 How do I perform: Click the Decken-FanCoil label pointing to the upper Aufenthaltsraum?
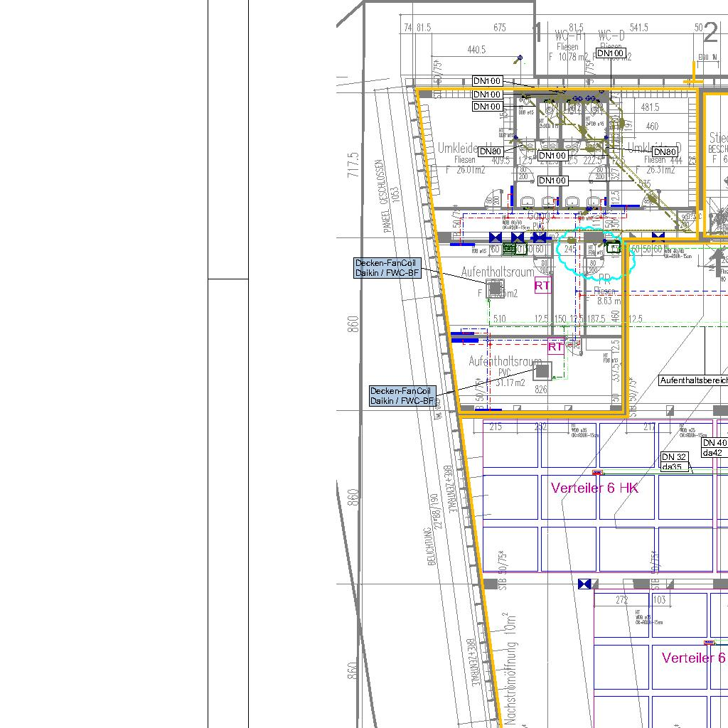387,268
